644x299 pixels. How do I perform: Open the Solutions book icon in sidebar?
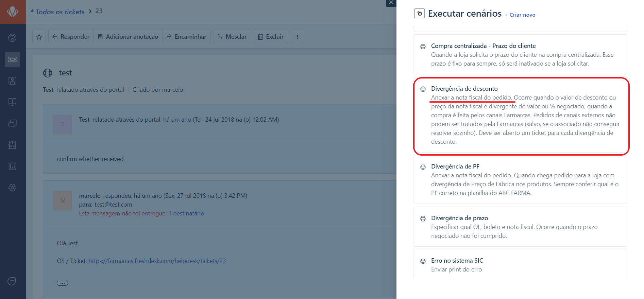(x=13, y=102)
